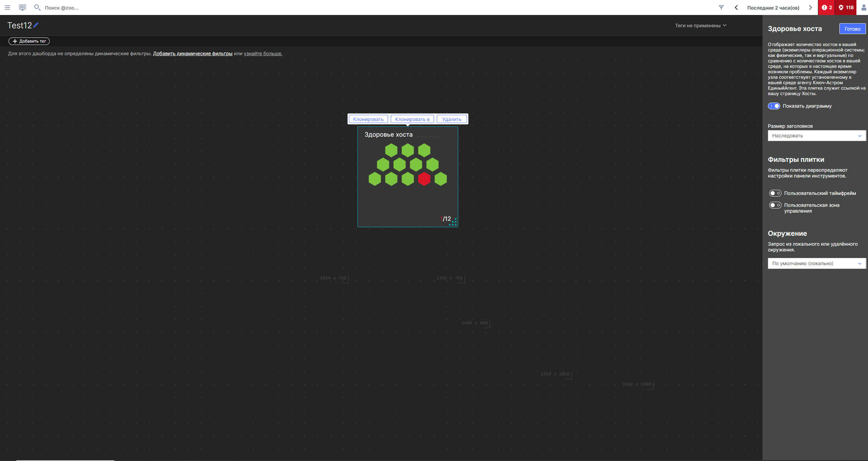Open the Окружение dropdown По умолчанию (локально)
This screenshot has height=461, width=868.
coord(816,263)
